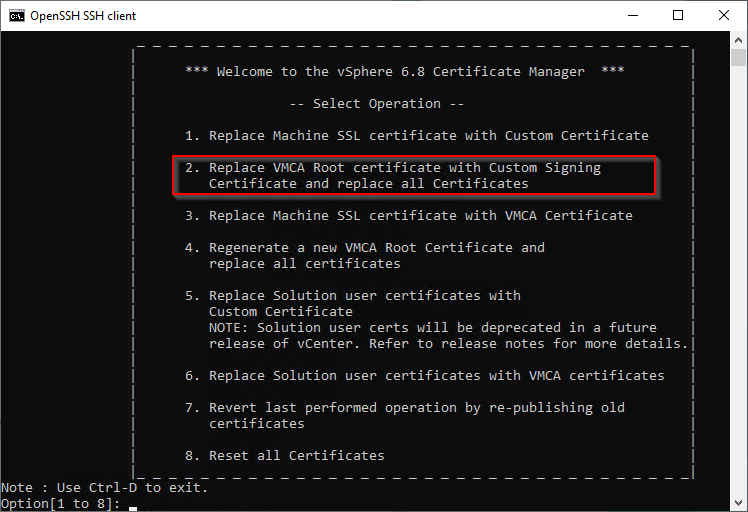Screen dimensions: 748x512
Task: Click the 'Option[1 to 8]:' input prompt
Action: pos(61,504)
